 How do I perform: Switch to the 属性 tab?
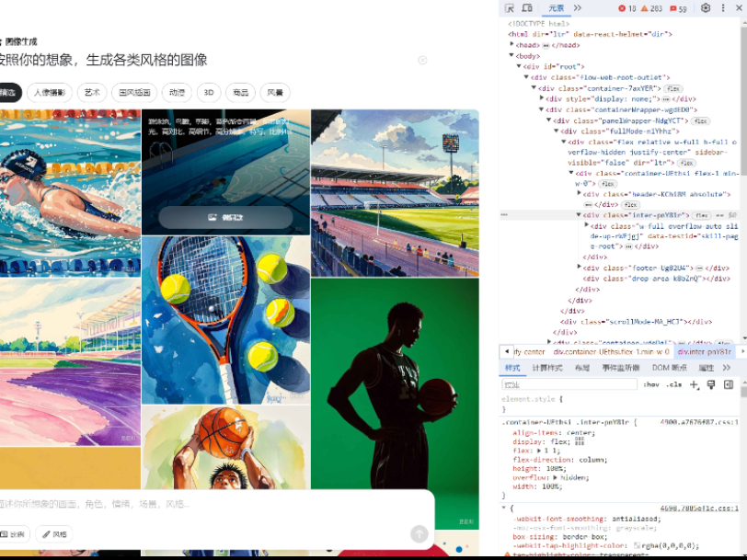[x=706, y=368]
